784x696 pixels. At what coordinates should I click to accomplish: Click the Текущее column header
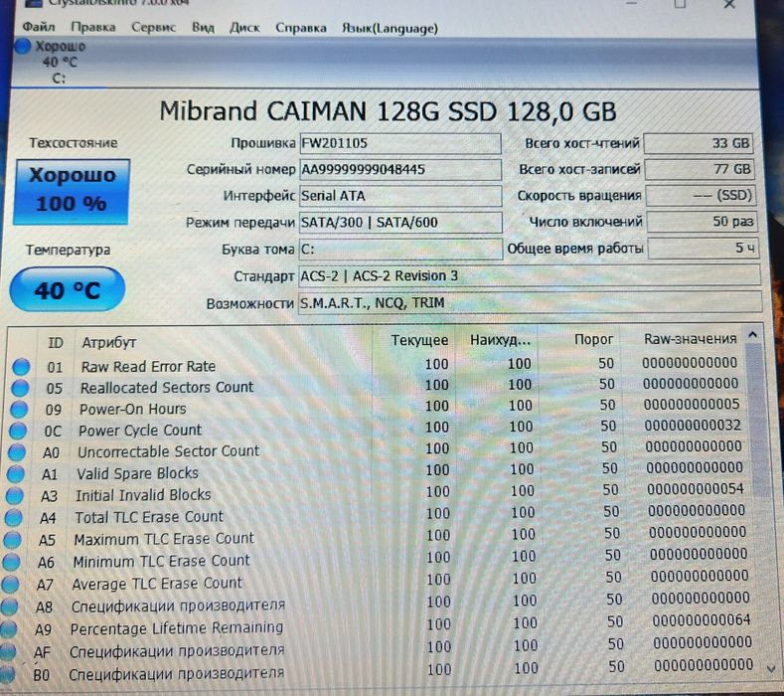419,340
